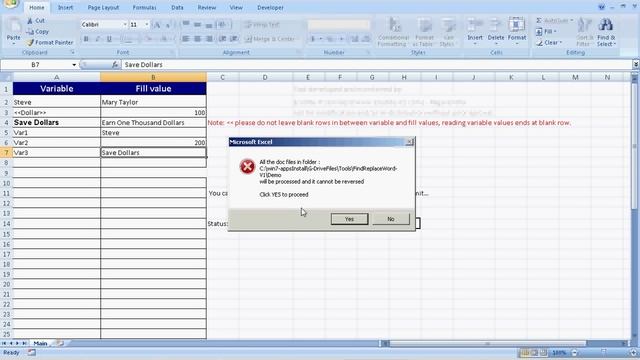Open Sort & Filter
The width and height of the screenshot is (640, 360).
[x=584, y=32]
